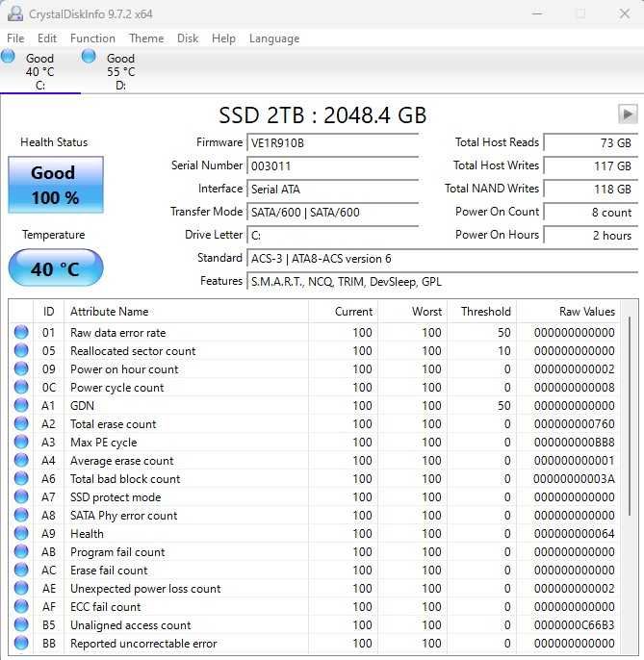Click the Drive Letter field
The image size is (644, 660).
(x=333, y=236)
